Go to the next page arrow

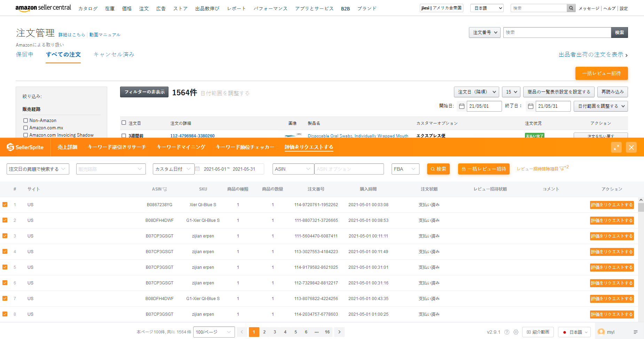339,332
